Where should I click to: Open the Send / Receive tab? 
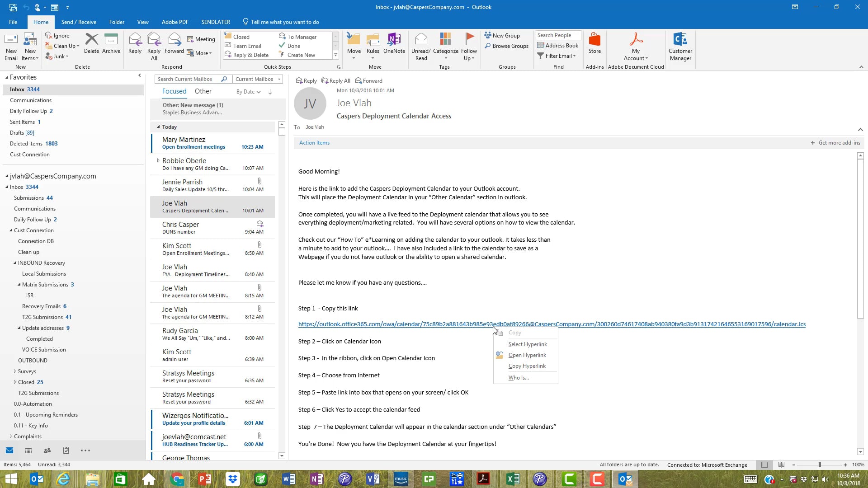(79, 22)
